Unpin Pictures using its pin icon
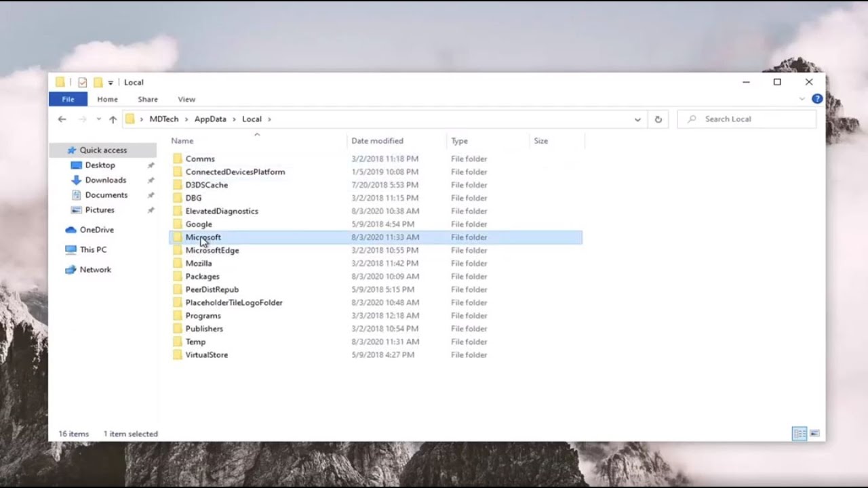The image size is (868, 488). coord(151,210)
